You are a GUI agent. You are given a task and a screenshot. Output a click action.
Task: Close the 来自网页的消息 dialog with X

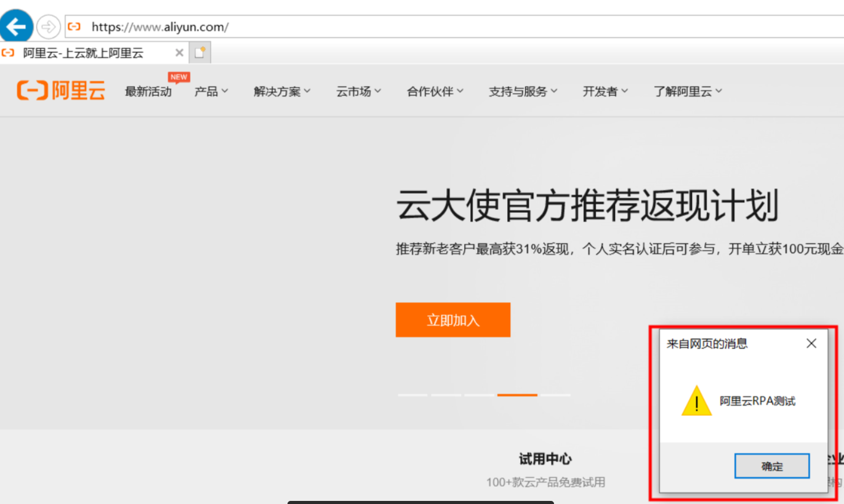pyautogui.click(x=811, y=343)
